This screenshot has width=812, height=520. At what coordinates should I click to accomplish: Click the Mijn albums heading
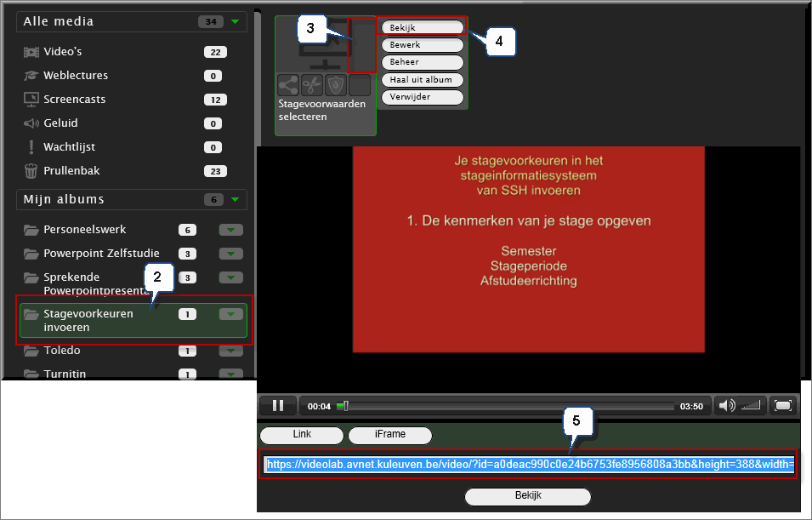pyautogui.click(x=64, y=200)
